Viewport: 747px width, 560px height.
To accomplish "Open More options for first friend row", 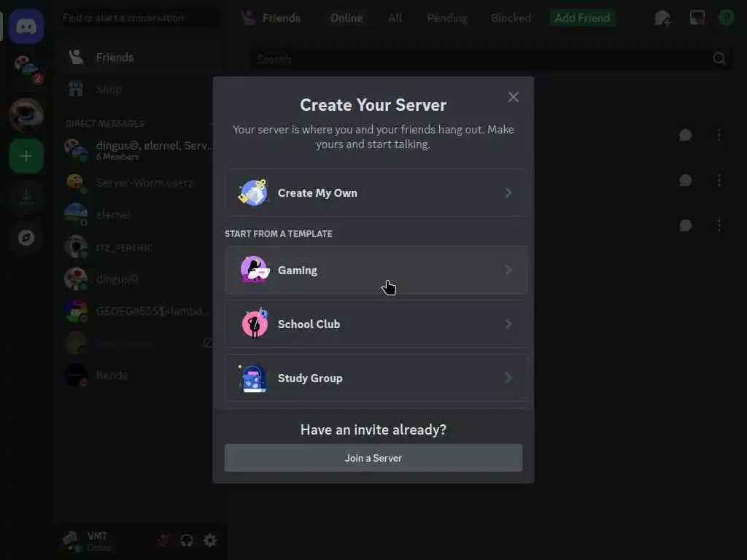I will 719,135.
